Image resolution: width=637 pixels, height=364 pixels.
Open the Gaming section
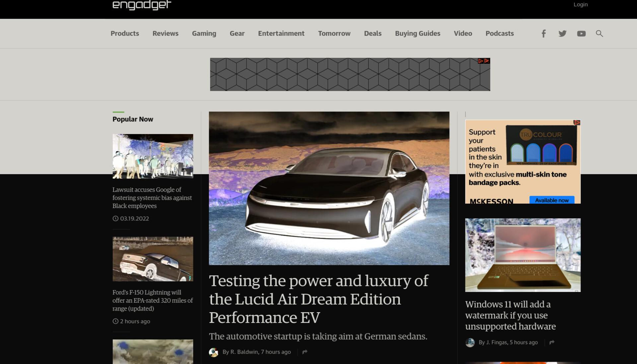point(204,34)
